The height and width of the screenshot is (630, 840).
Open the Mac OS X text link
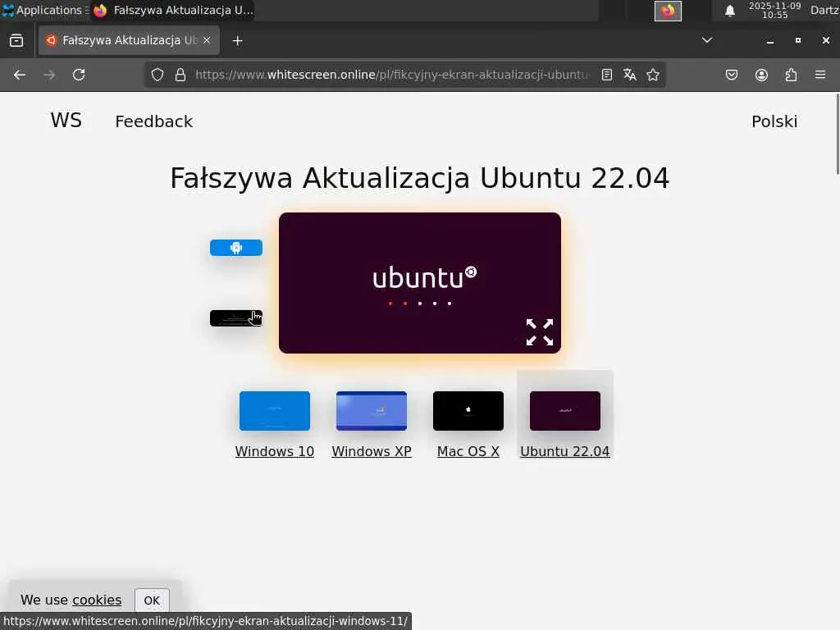tap(468, 452)
